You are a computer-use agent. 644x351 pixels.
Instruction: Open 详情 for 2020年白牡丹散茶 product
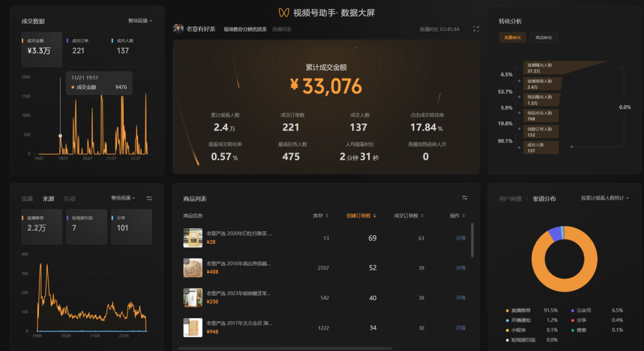tap(460, 238)
